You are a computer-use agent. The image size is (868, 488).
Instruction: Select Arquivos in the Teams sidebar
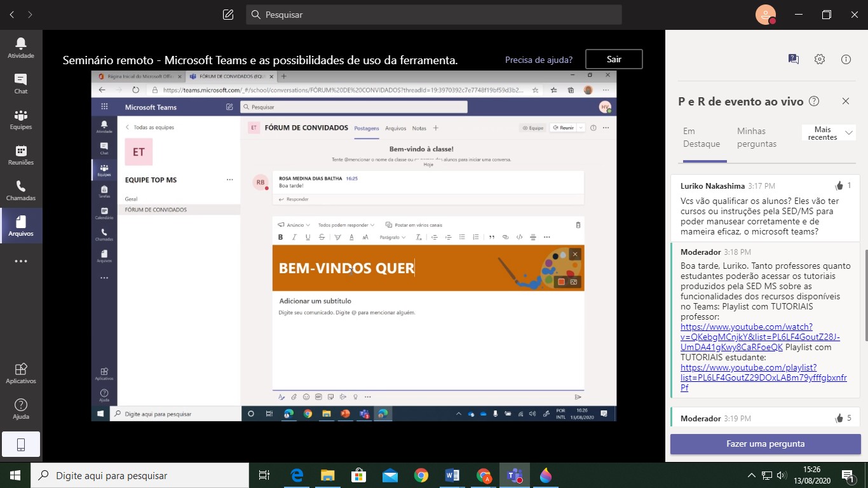pos(21,226)
